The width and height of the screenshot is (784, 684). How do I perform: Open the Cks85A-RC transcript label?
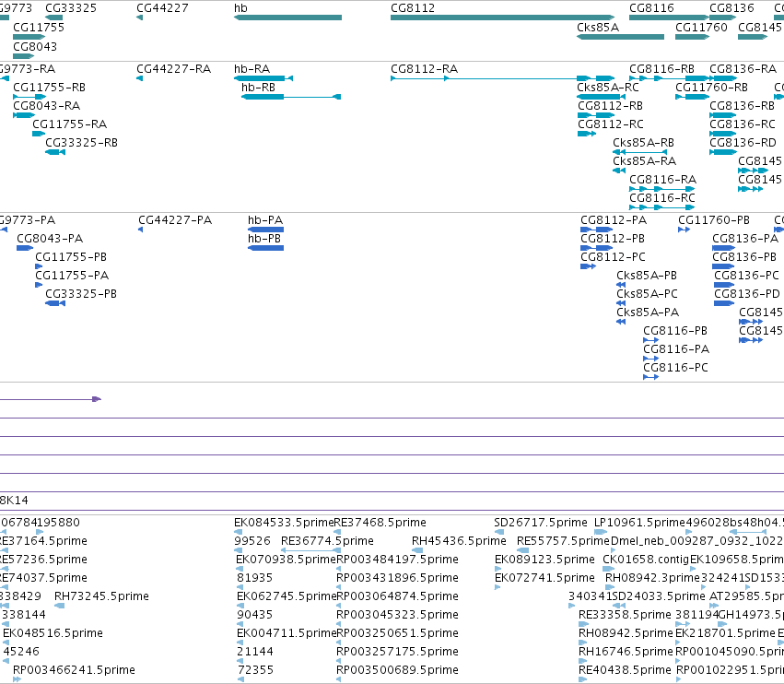(608, 87)
